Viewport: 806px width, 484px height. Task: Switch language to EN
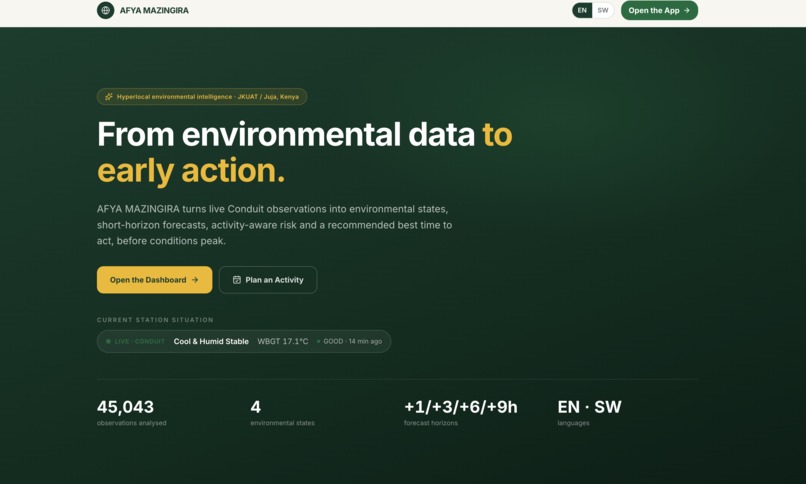[582, 10]
